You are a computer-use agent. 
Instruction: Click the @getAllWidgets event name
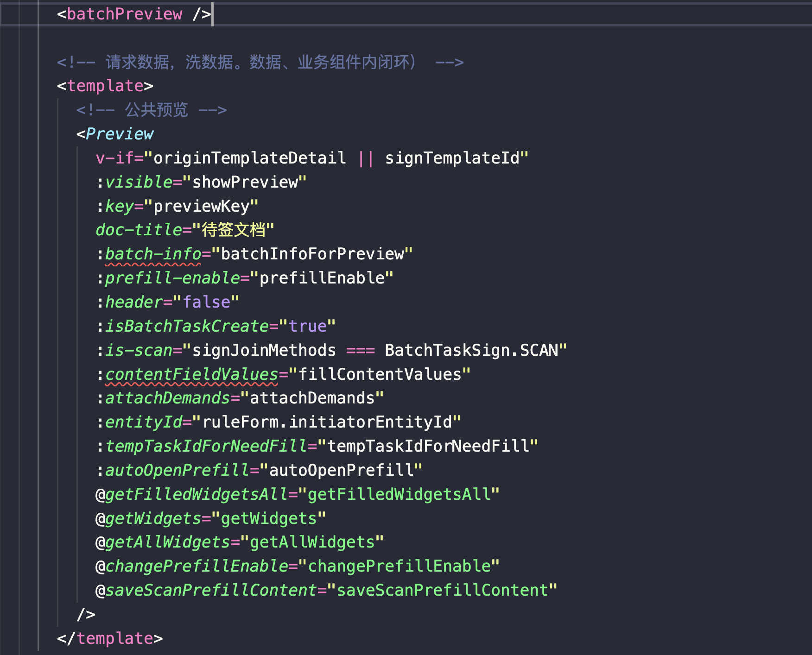click(163, 542)
